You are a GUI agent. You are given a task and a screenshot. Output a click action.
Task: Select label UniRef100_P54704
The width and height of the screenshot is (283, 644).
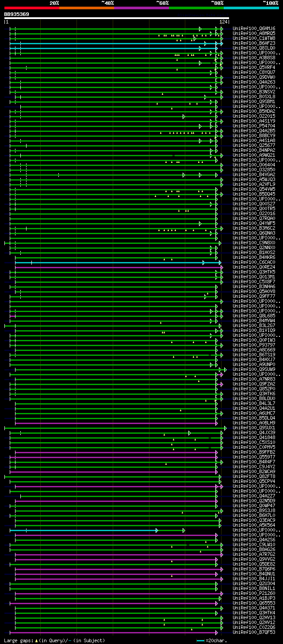coord(254,126)
